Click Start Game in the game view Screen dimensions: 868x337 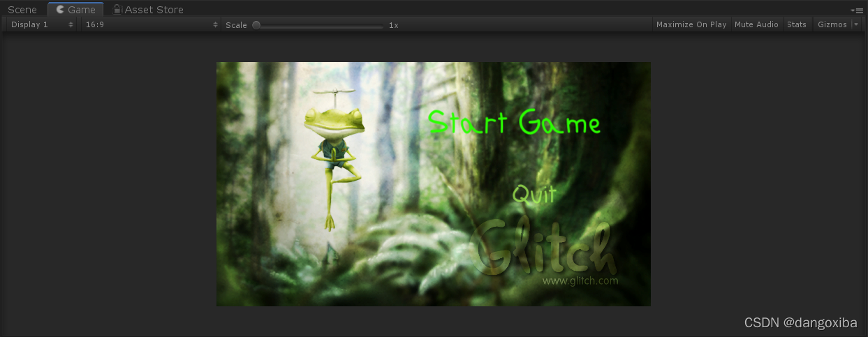click(514, 123)
